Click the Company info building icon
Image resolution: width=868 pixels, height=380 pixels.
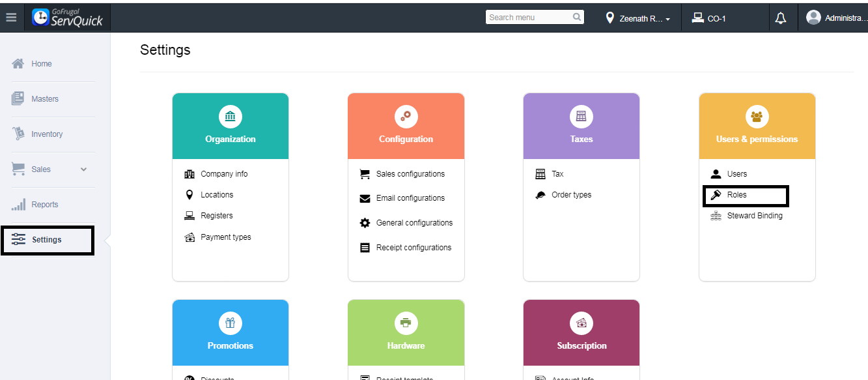(189, 174)
